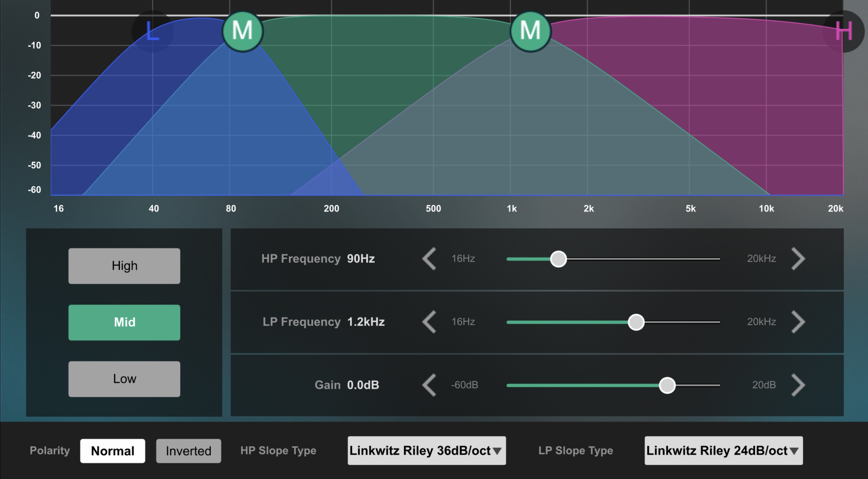This screenshot has height=479, width=868.
Task: Decrease Gain with the left arrow
Action: [429, 385]
